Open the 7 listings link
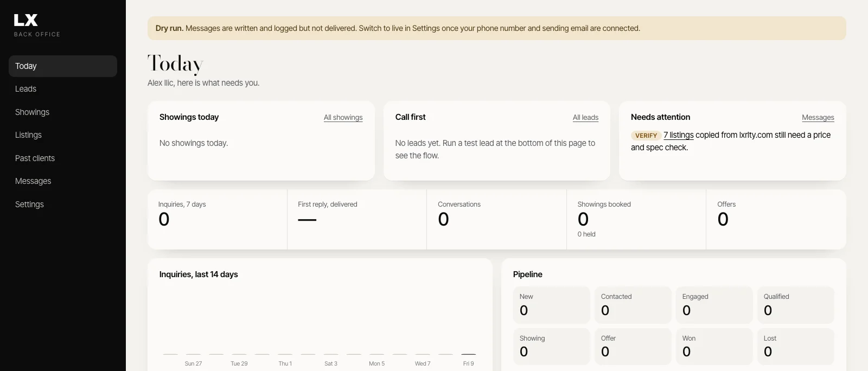The width and height of the screenshot is (868, 371). coord(678,135)
